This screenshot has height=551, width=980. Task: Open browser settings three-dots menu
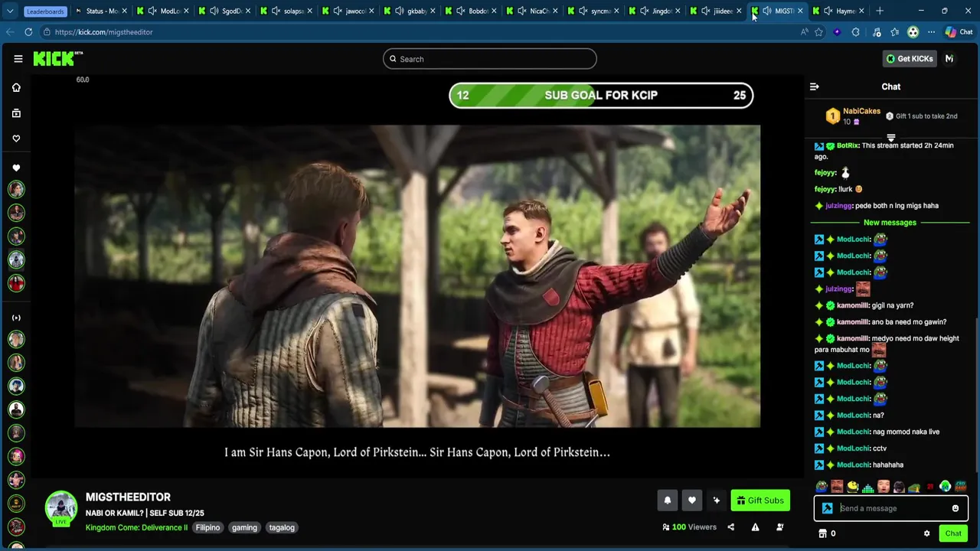(x=931, y=32)
